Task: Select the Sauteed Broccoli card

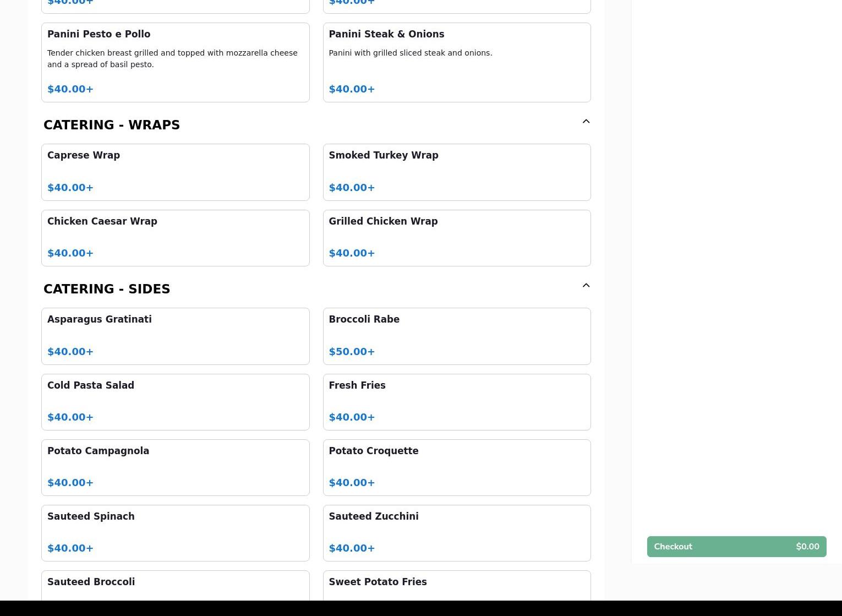Action: pyautogui.click(x=176, y=586)
